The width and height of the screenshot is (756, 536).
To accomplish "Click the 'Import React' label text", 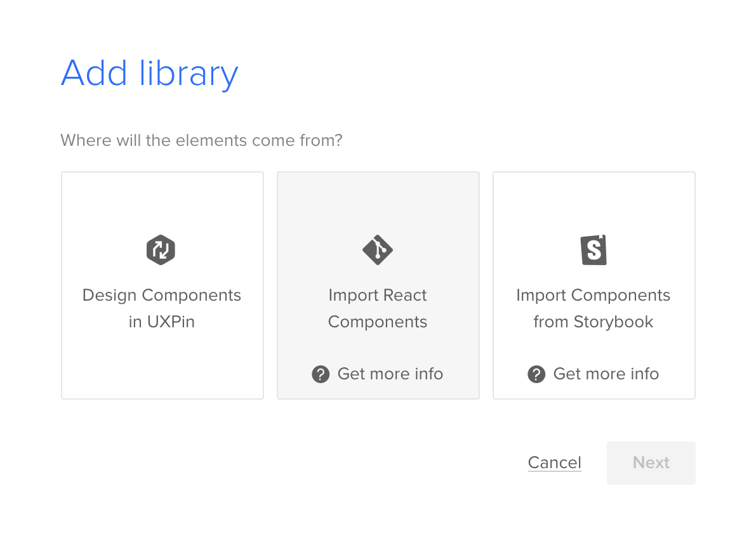I will pos(378,296).
